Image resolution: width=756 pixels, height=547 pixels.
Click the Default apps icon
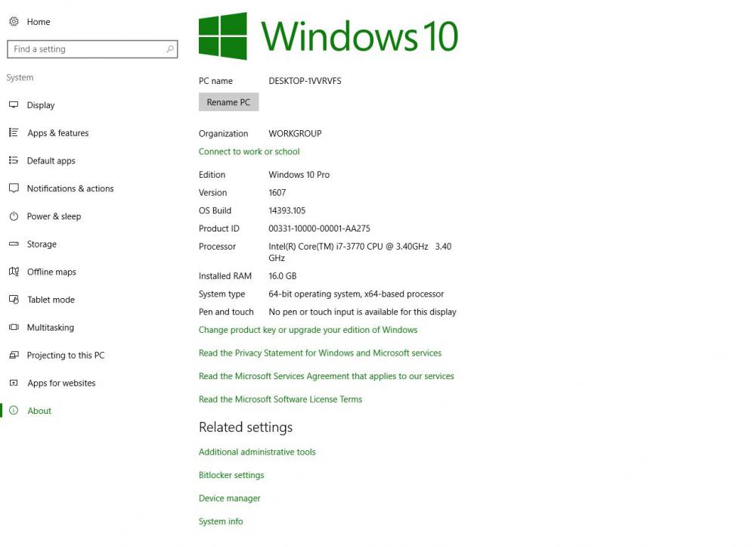click(13, 160)
